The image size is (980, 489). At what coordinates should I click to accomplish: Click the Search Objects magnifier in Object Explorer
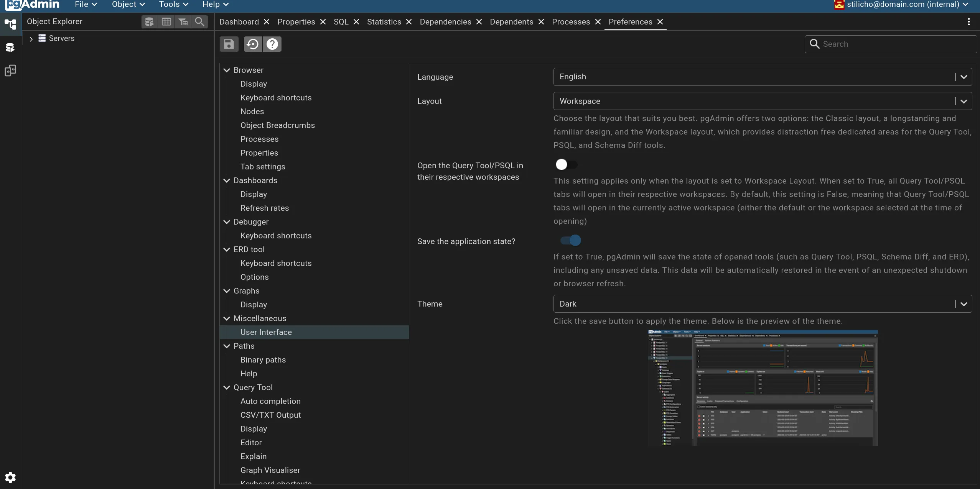tap(199, 21)
